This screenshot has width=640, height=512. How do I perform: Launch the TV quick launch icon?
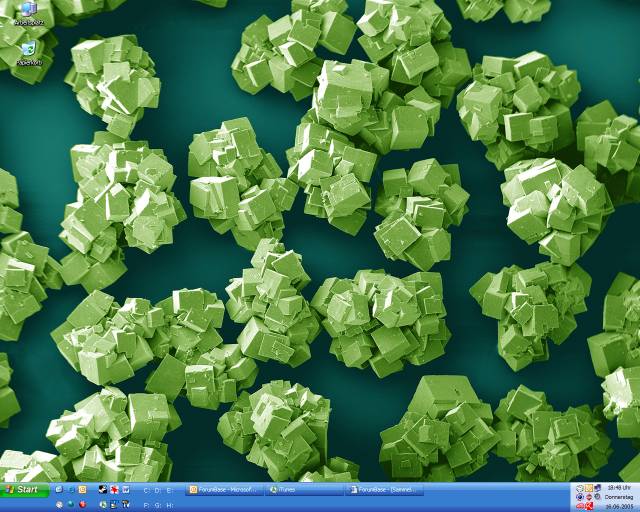[126, 505]
